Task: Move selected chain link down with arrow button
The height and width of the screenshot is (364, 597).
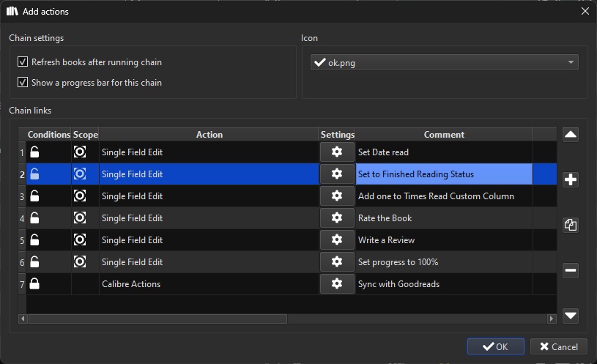Action: pyautogui.click(x=571, y=316)
